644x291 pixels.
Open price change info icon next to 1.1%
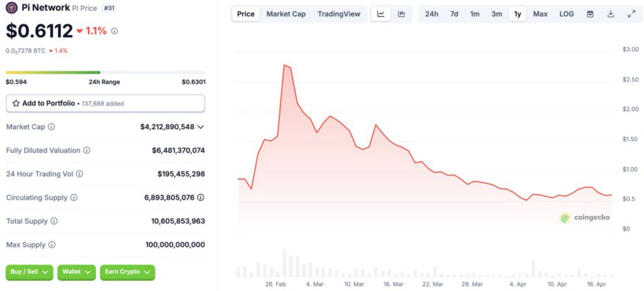pyautogui.click(x=114, y=31)
